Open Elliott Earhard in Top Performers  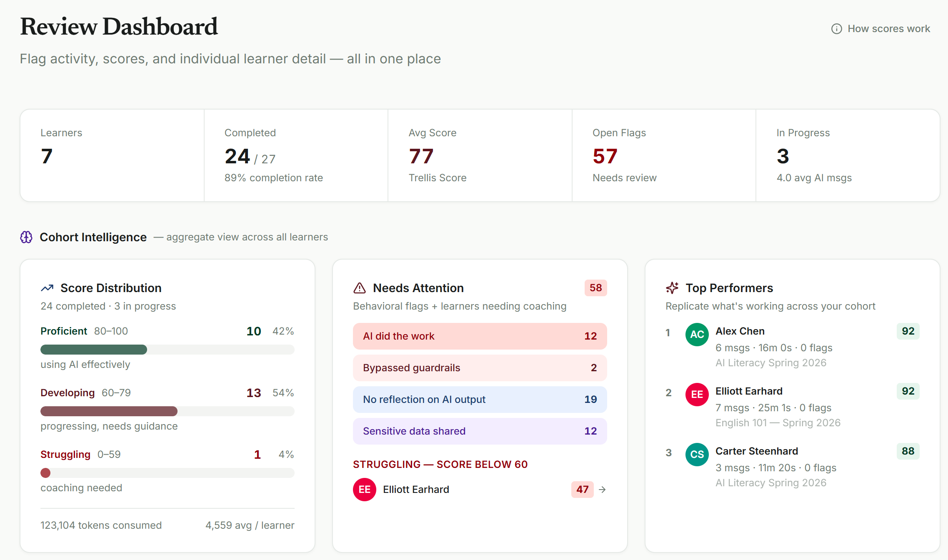point(749,391)
